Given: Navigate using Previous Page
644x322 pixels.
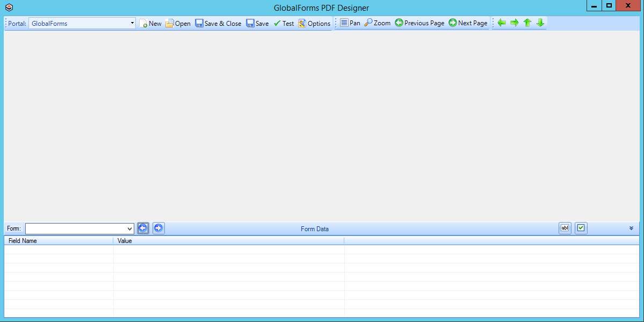Looking at the screenshot, I should point(419,23).
